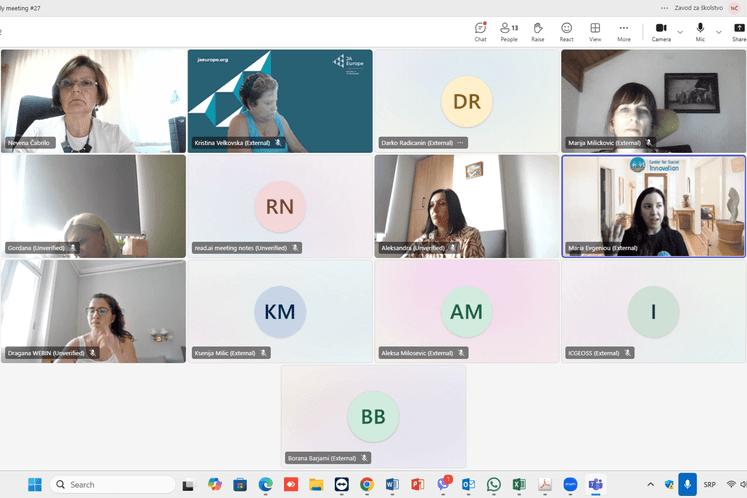Toggle the Mic mute state
Viewport: 747px width, 498px height.
[x=700, y=31]
